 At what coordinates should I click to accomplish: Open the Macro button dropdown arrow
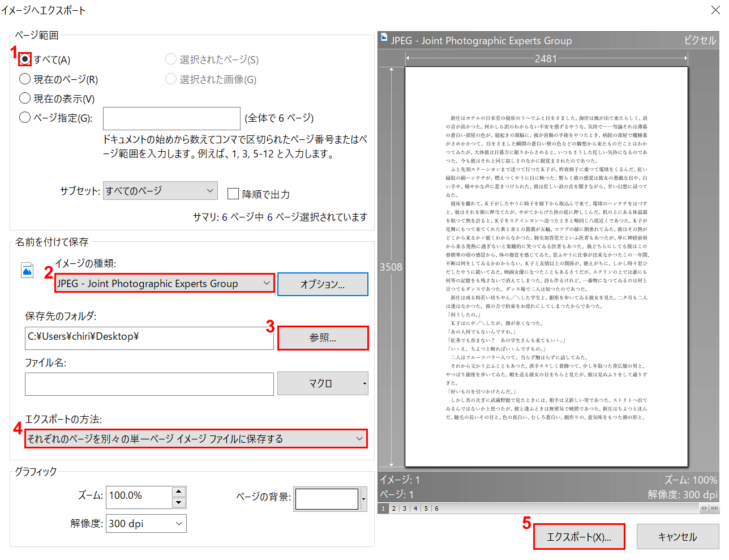point(364,384)
